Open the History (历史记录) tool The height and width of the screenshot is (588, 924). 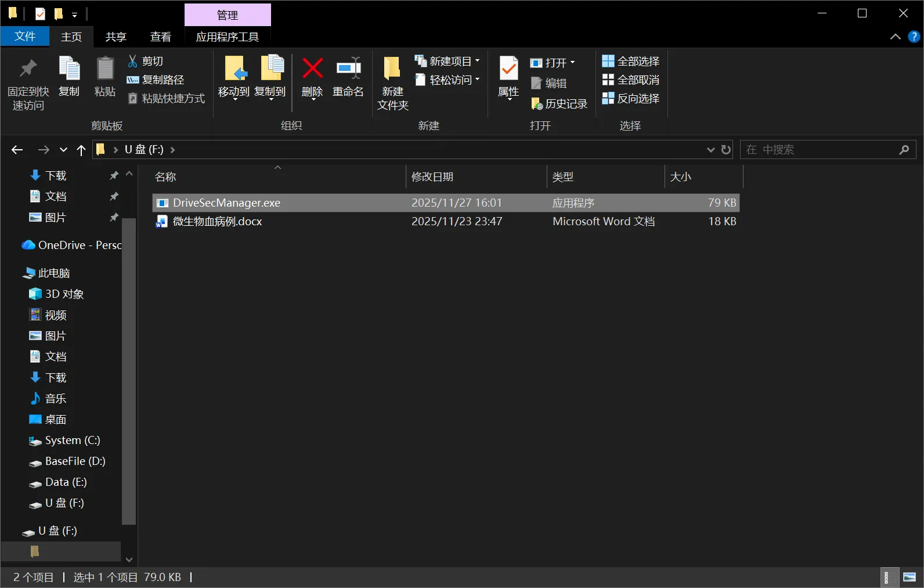tap(560, 104)
